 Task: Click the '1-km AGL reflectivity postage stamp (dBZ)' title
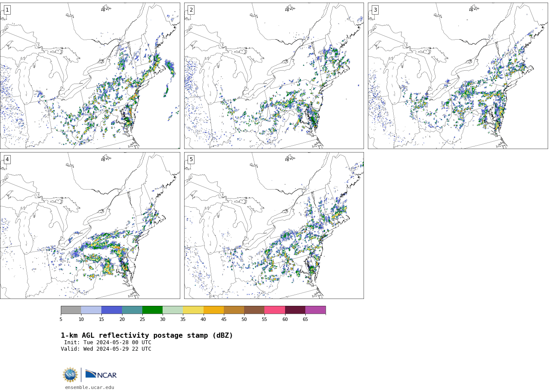(147, 336)
